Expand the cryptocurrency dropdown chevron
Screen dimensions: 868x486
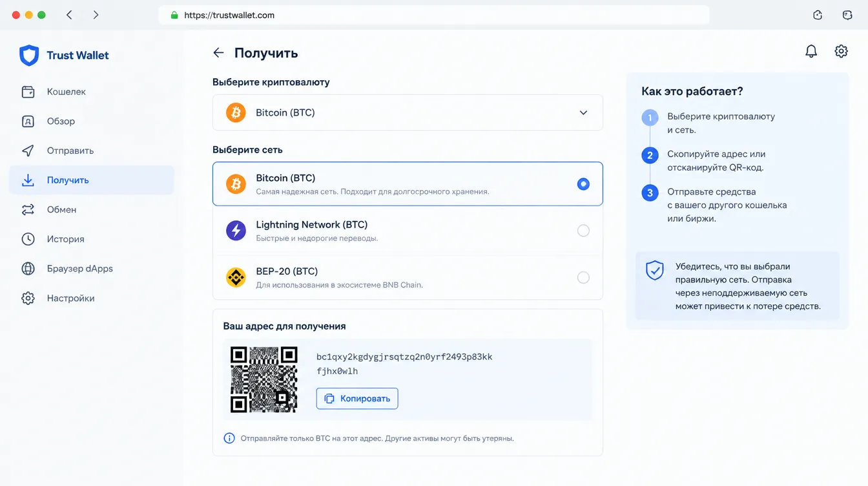(x=583, y=112)
